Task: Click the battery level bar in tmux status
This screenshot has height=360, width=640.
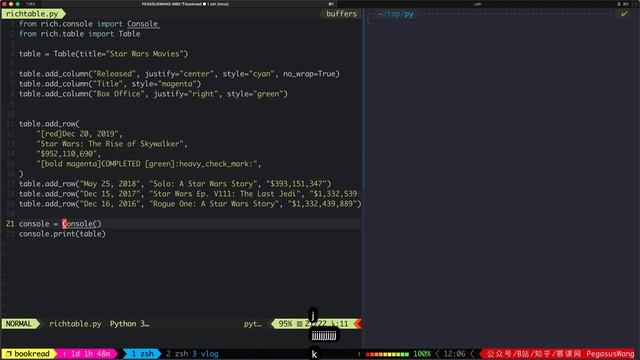Action: click(x=387, y=354)
